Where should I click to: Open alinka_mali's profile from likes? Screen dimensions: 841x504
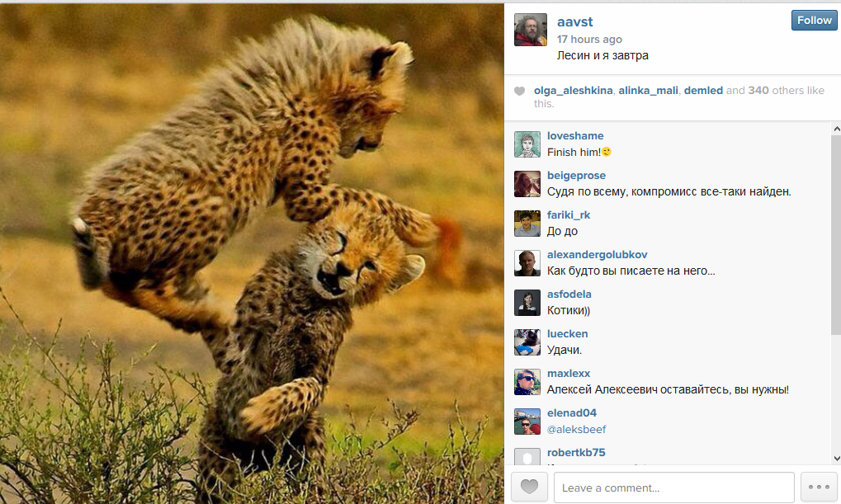pos(648,91)
